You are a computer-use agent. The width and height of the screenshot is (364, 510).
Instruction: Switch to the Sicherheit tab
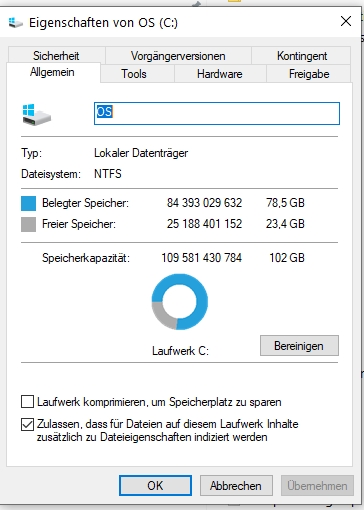[56, 56]
